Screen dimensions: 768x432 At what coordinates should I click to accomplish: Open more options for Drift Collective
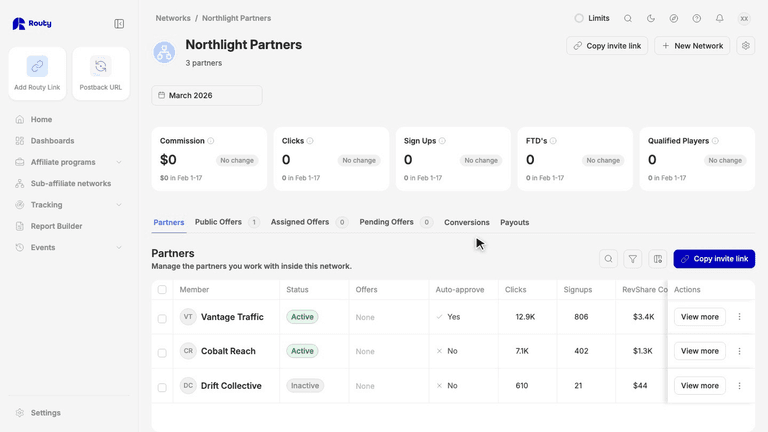(740, 386)
